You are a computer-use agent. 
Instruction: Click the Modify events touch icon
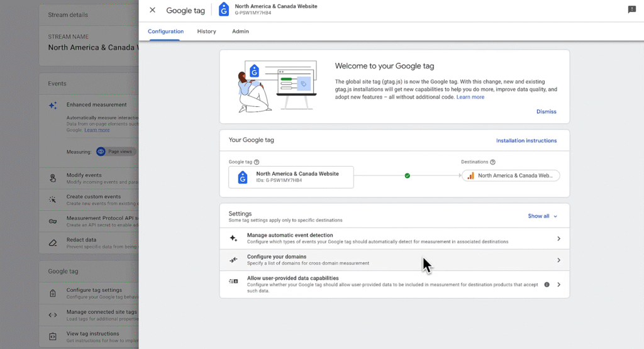click(x=53, y=178)
